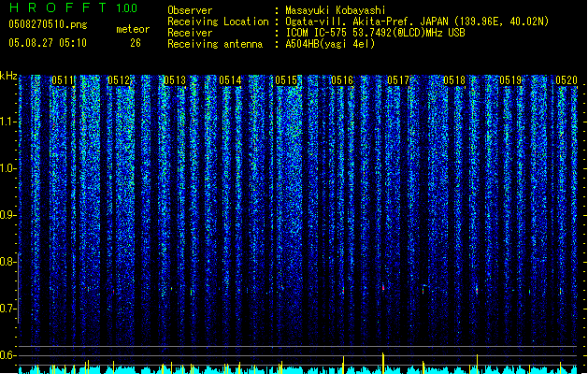Click the Ogata-vill. Akita-Pref. JAPAN location text

point(417,22)
